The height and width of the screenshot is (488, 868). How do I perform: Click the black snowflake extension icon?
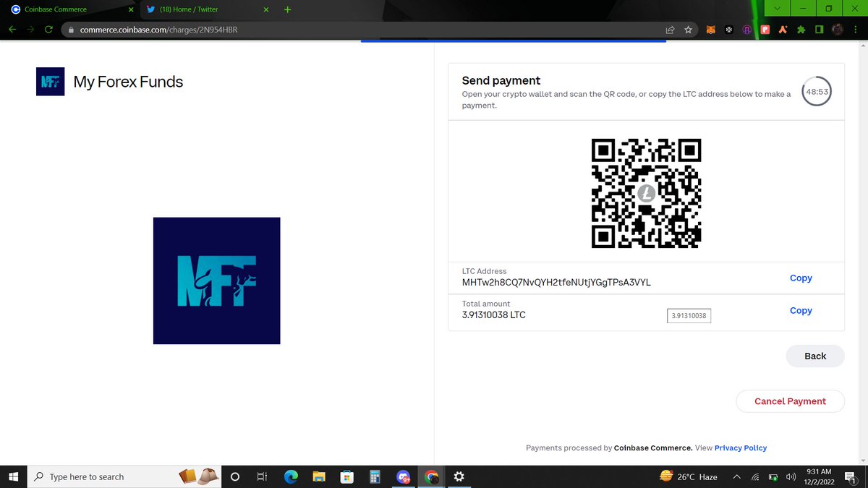tap(729, 30)
